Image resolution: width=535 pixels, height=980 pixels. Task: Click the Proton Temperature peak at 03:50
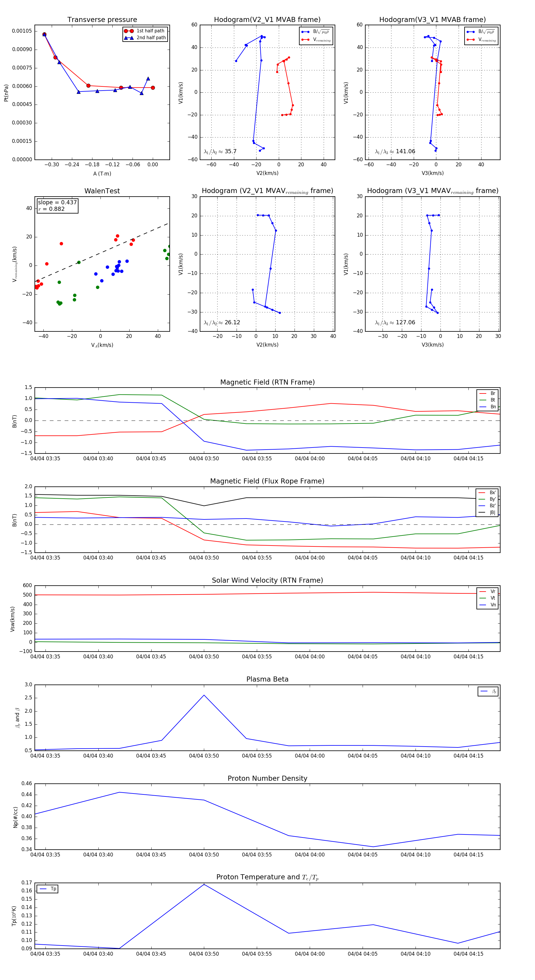[x=204, y=884]
